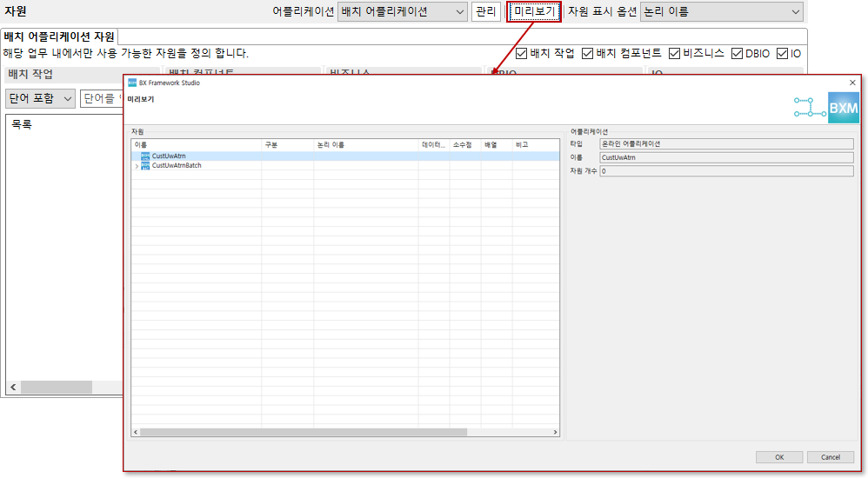
Task: Toggle the 배치 작업 checkbox
Action: pyautogui.click(x=522, y=54)
